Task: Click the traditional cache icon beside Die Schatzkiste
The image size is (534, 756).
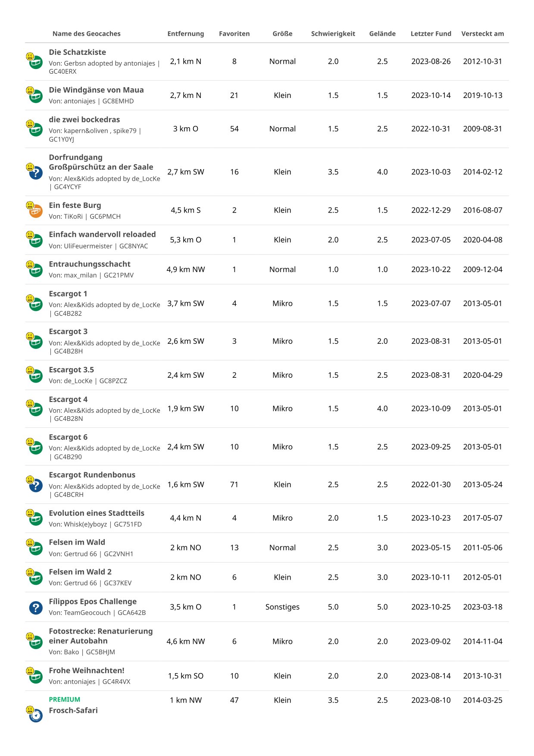Action: (x=35, y=63)
